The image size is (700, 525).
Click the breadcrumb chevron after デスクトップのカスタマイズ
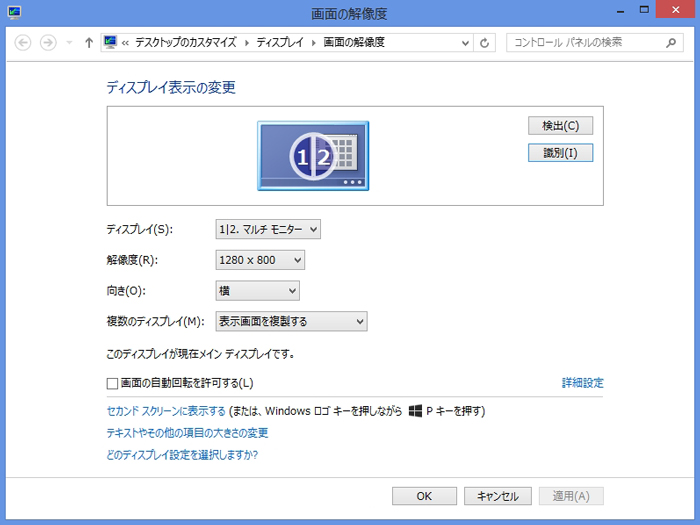pos(246,43)
